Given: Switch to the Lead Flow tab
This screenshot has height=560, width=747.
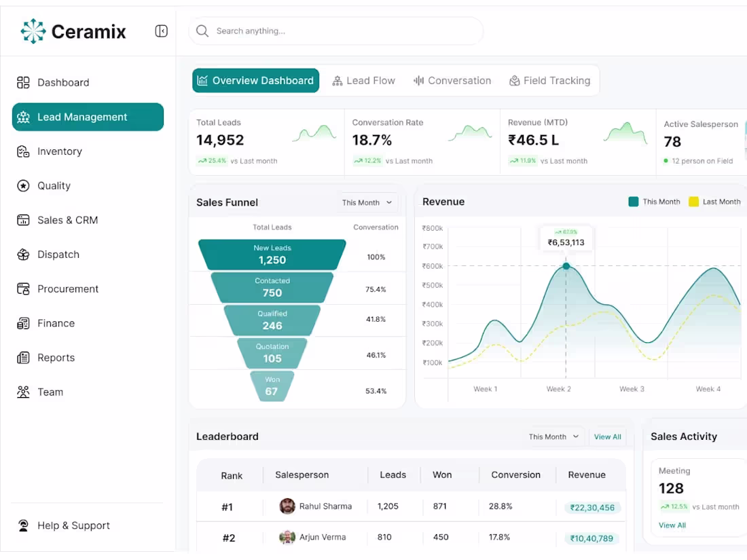Looking at the screenshot, I should point(364,81).
